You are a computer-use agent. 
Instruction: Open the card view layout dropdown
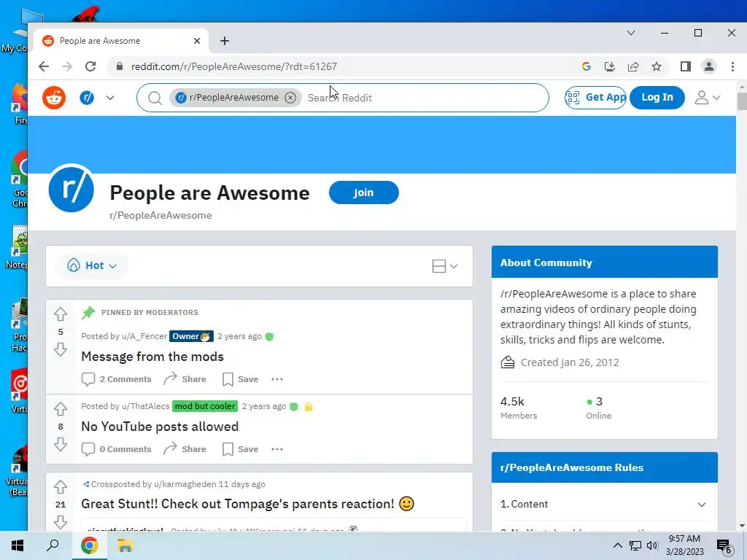click(444, 266)
